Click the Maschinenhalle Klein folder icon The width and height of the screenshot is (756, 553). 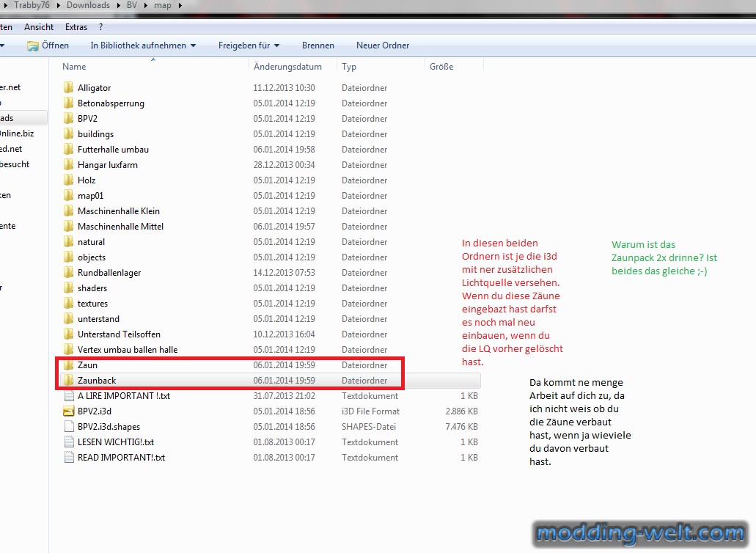click(68, 211)
